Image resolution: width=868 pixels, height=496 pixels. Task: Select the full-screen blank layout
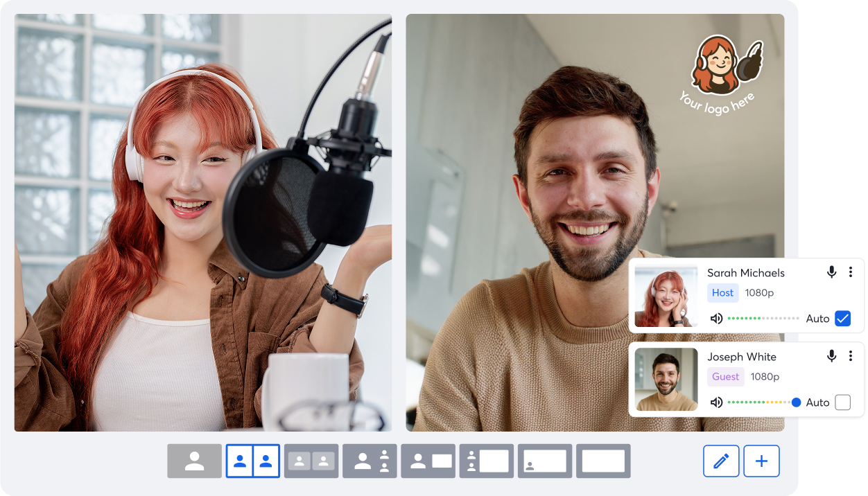click(x=603, y=461)
